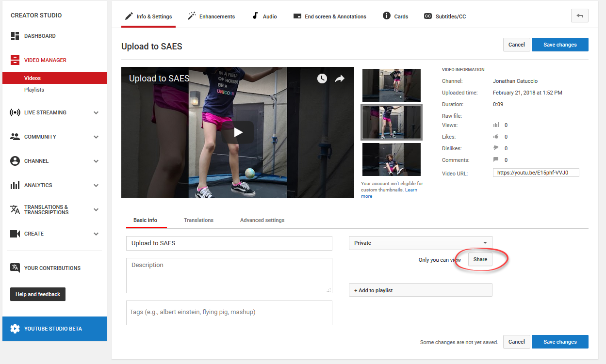The height and width of the screenshot is (364, 606).
Task: Click the CC Subtitles icon
Action: [x=428, y=16]
